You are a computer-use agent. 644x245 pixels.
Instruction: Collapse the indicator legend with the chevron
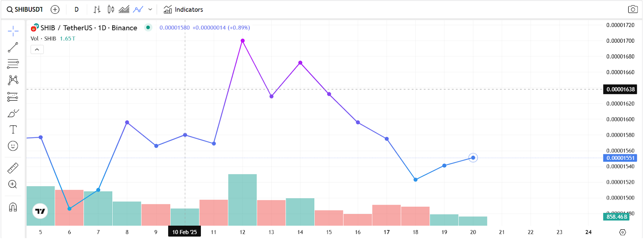tap(37, 50)
